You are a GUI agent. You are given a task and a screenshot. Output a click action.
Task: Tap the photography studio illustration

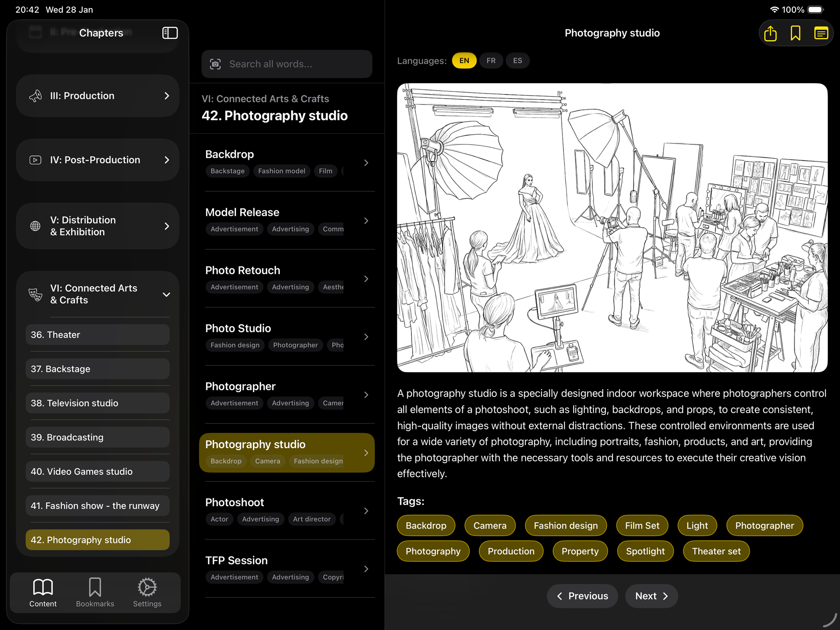click(x=612, y=228)
